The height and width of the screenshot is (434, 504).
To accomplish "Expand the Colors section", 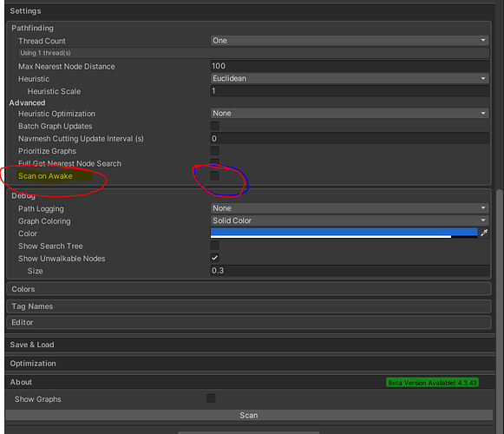I will pyautogui.click(x=249, y=289).
